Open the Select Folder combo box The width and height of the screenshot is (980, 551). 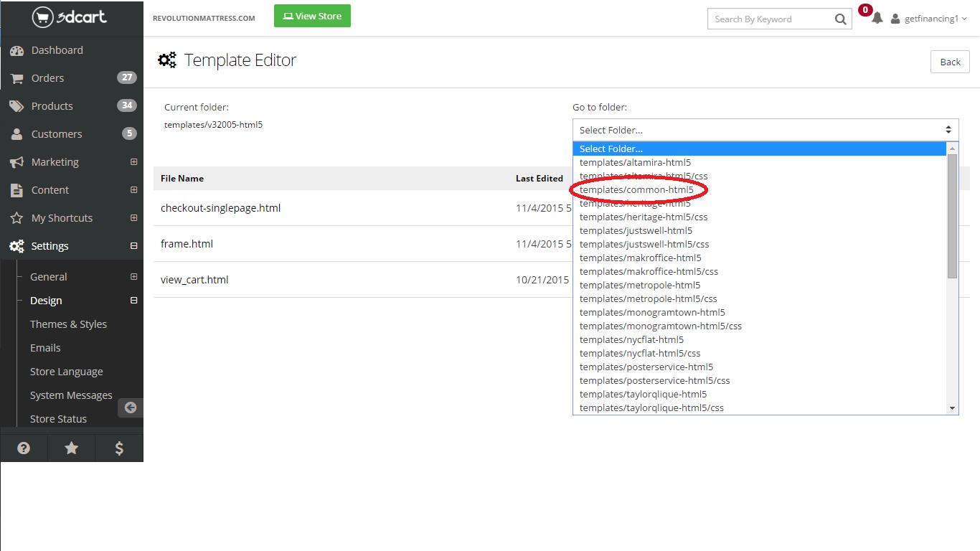[765, 130]
